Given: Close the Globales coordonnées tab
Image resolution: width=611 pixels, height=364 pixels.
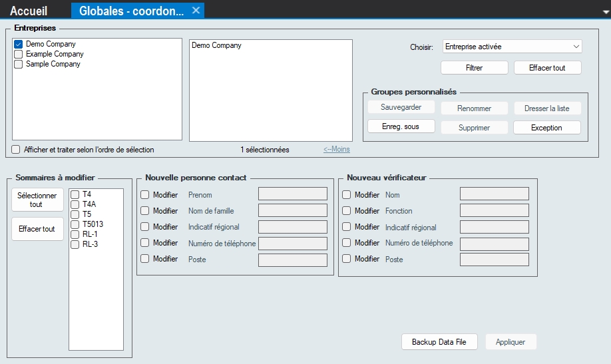Looking at the screenshot, I should [196, 10].
